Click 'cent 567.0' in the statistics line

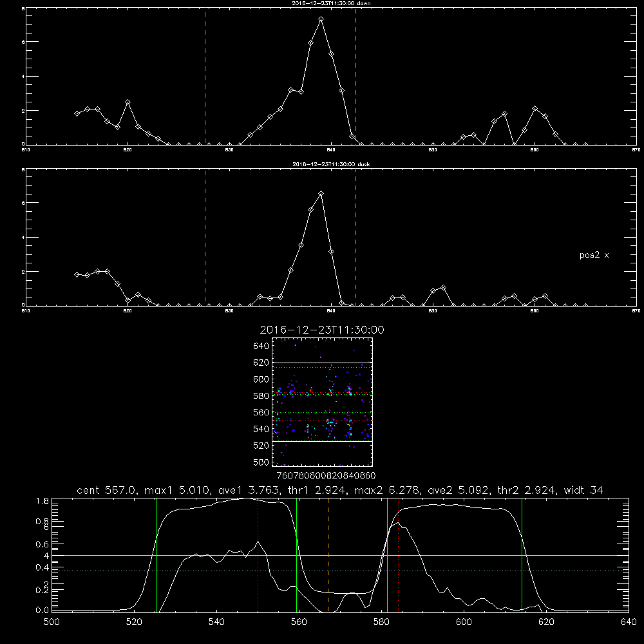click(x=106, y=490)
